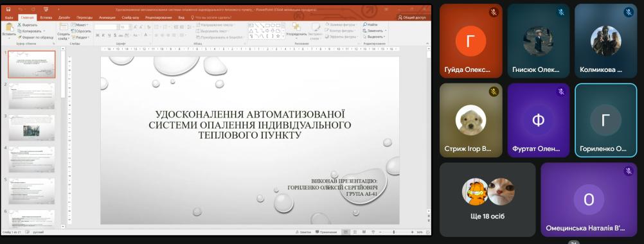Screen dimensions: 644x244
Task: Open Copy (Копировать) dropdown arrow
Action: (44, 31)
